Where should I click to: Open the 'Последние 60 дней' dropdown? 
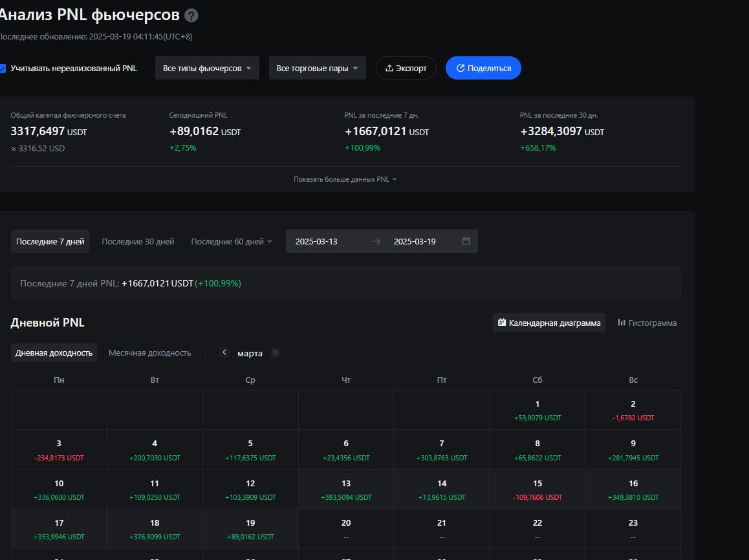232,242
